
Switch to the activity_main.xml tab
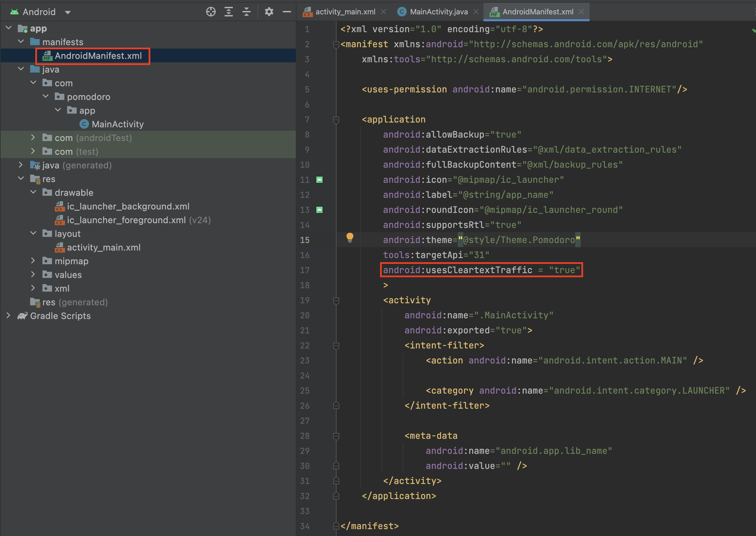coord(345,12)
